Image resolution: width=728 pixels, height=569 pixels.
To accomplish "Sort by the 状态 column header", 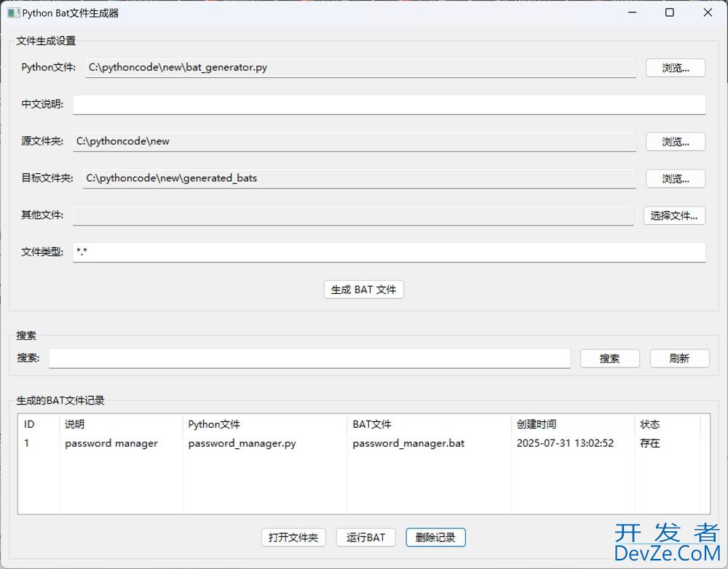I will coord(667,424).
